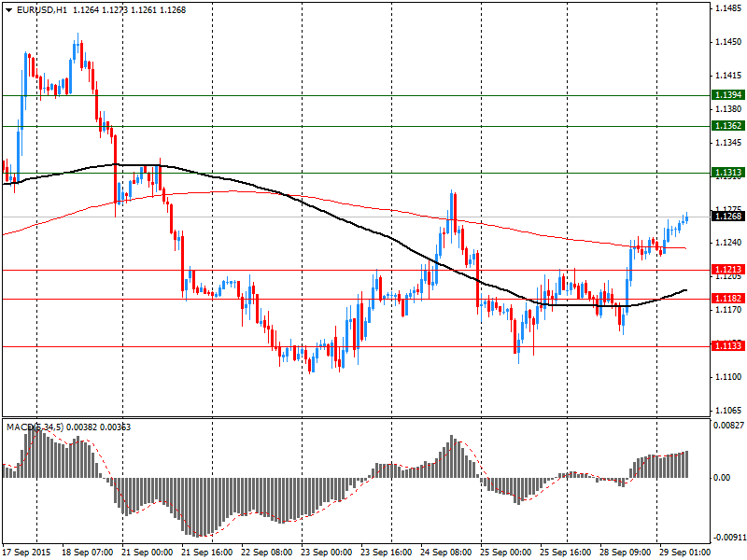
Task: Click the 28 Sep 09:00 time label
Action: [x=625, y=553]
